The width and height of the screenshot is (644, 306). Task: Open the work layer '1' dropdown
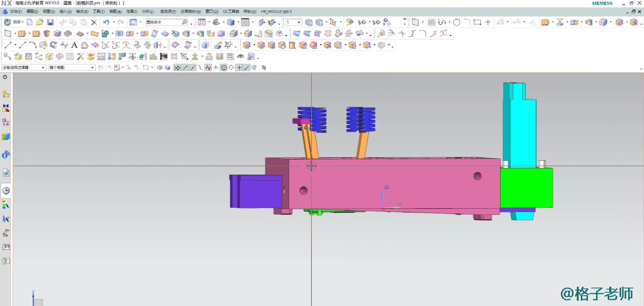[299, 22]
